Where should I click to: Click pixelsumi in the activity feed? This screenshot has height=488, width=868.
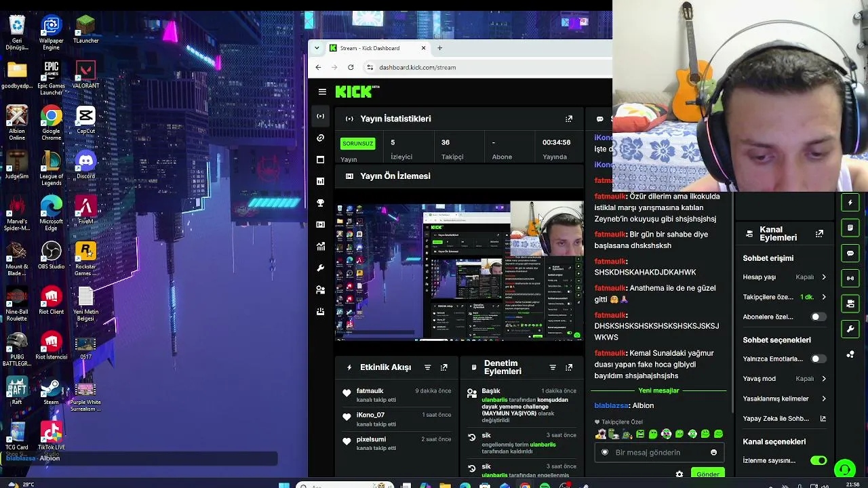pyautogui.click(x=372, y=439)
